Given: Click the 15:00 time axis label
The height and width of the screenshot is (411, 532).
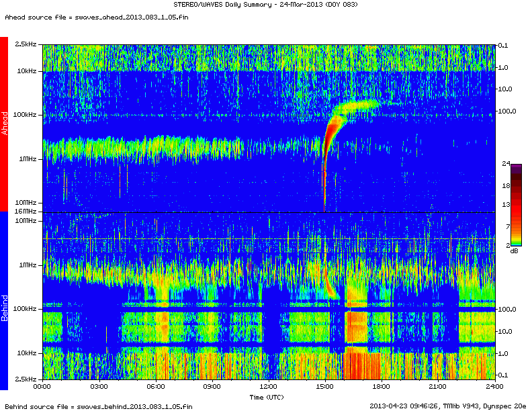Looking at the screenshot, I should [x=325, y=387].
